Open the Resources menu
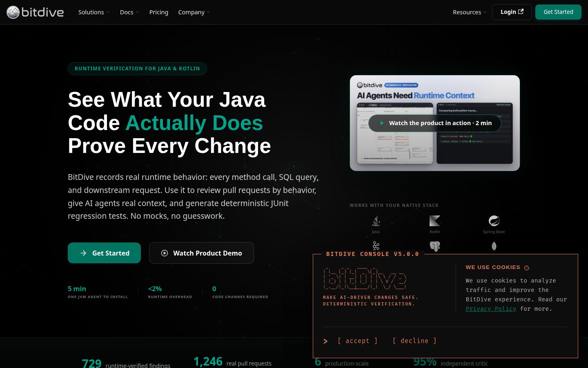The width and height of the screenshot is (588, 368). (470, 12)
